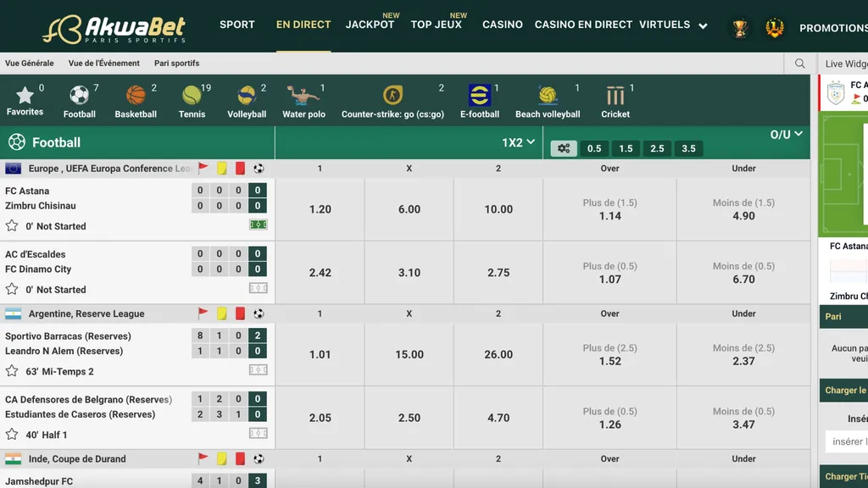
Task: Open the Tennis live events
Action: (192, 95)
